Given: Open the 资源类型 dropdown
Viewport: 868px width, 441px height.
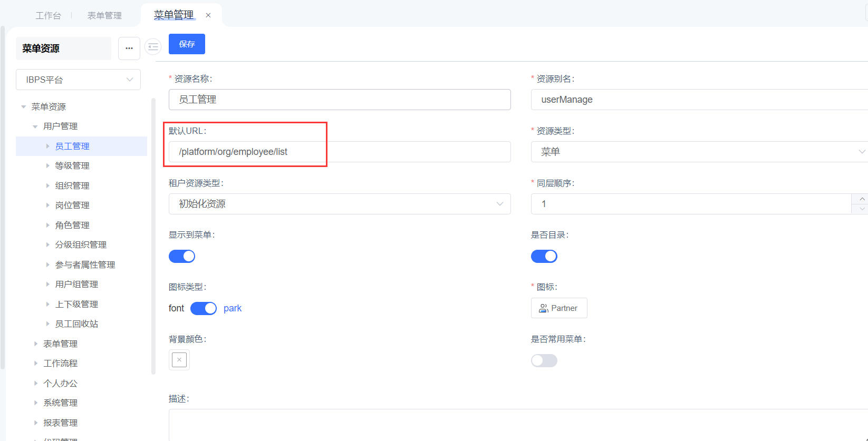Looking at the screenshot, I should pos(699,152).
